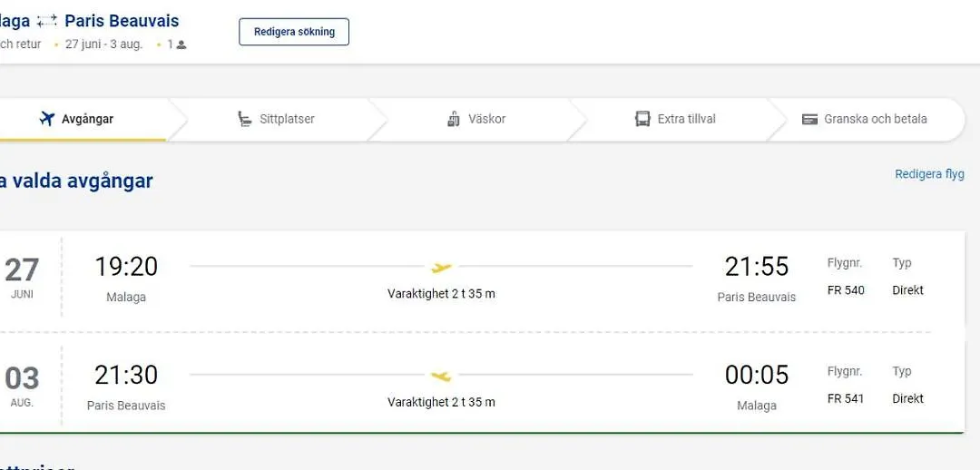Click the seat icon beside Sittplatser
980x470 pixels.
[x=245, y=119]
